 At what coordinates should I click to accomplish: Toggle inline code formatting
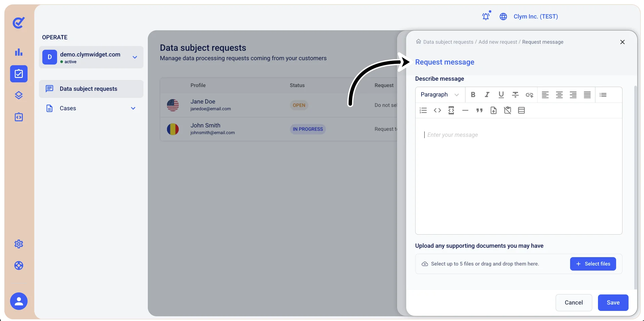point(437,110)
